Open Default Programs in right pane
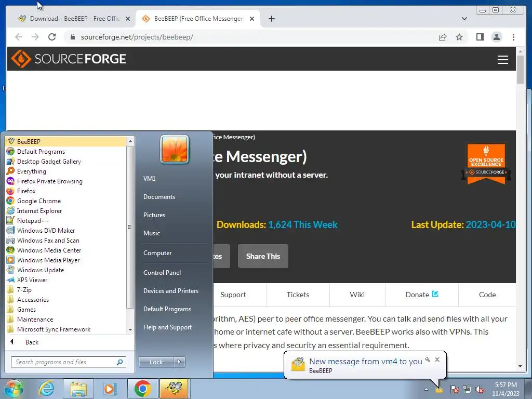Screen dimensions: 532x399 [167, 309]
